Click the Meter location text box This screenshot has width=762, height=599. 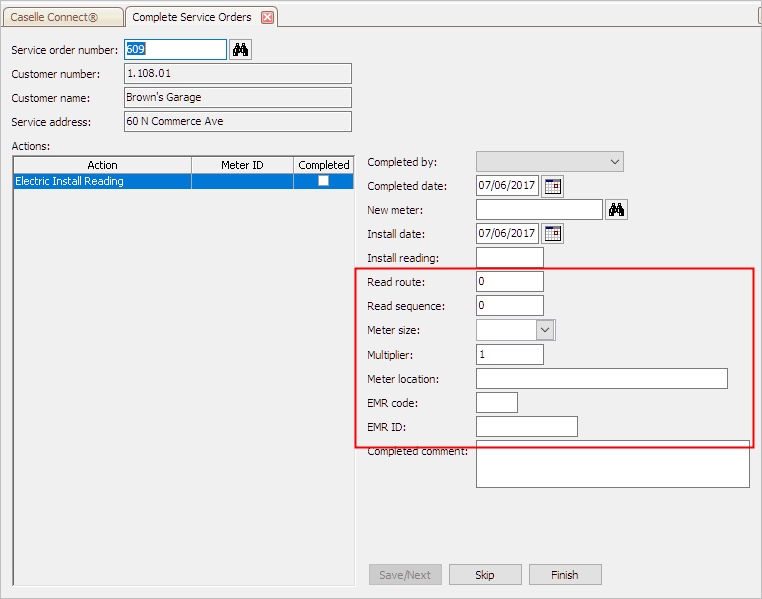coord(602,378)
